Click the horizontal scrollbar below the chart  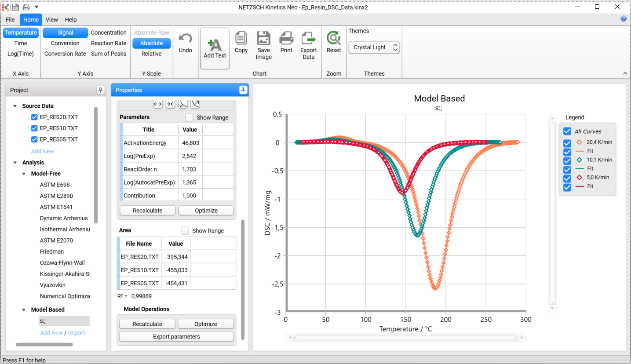[x=405, y=338]
